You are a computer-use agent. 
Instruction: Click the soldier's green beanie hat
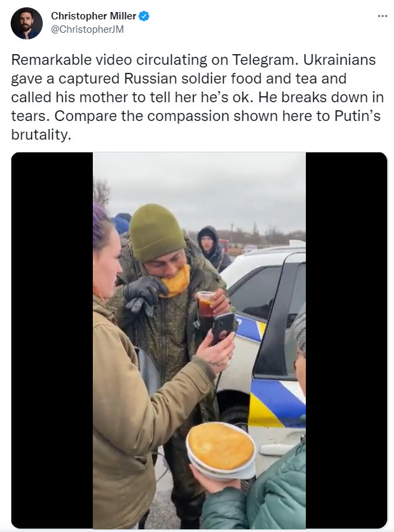pyautogui.click(x=156, y=232)
